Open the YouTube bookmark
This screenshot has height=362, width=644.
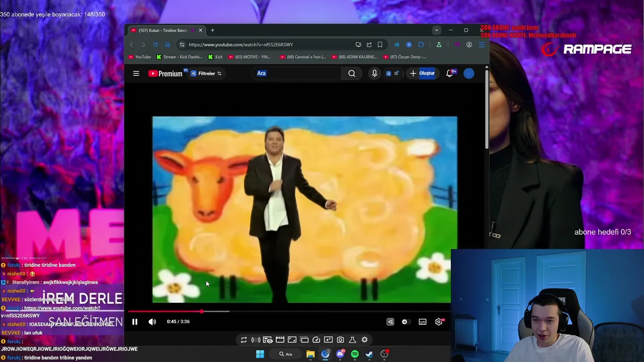click(140, 57)
